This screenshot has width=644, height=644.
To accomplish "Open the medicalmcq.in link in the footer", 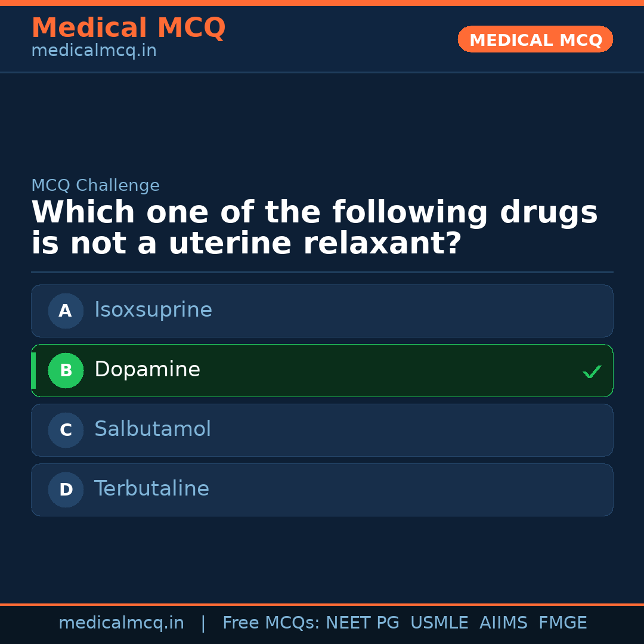I will [x=121, y=623].
